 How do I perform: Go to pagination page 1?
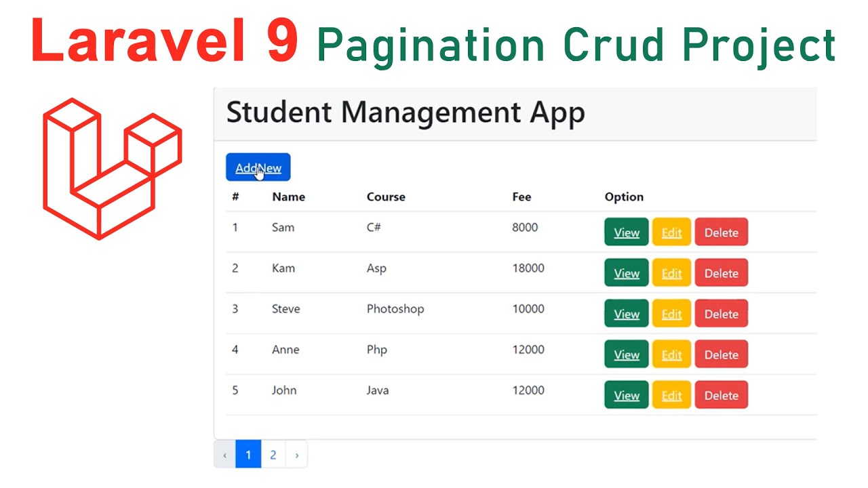[x=248, y=455]
